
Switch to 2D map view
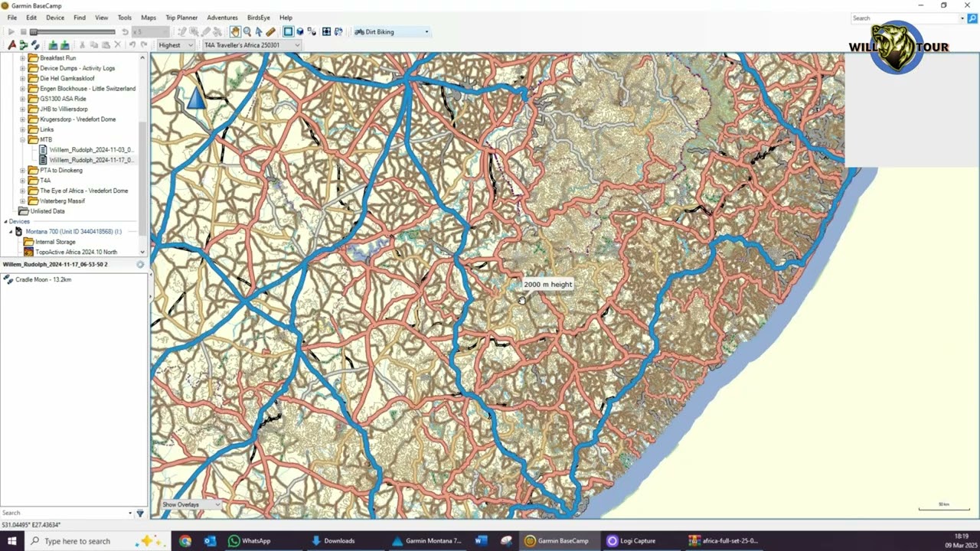point(288,32)
